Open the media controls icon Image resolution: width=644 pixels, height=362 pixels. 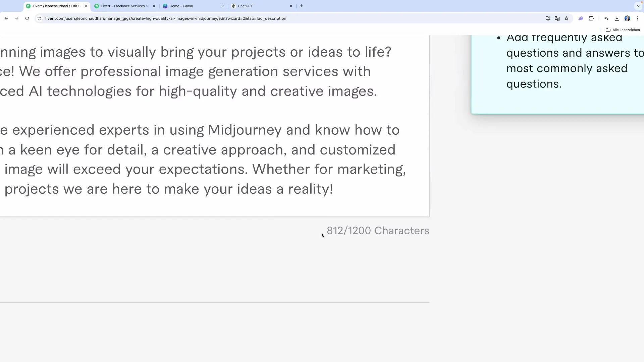pos(606,18)
